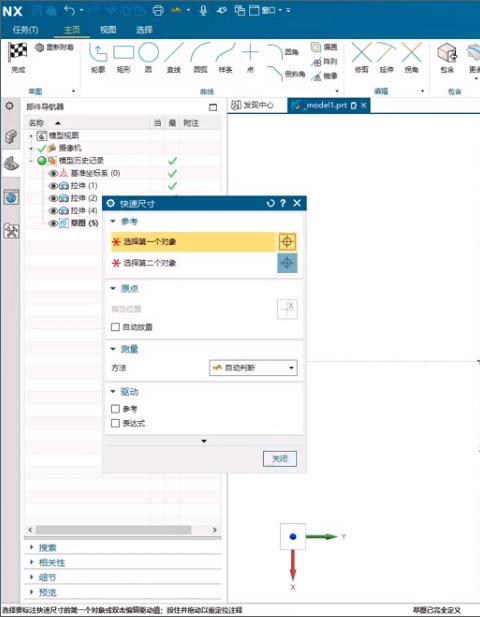Check the 参考 checkbox under 驱动
480x617 pixels.
[115, 409]
